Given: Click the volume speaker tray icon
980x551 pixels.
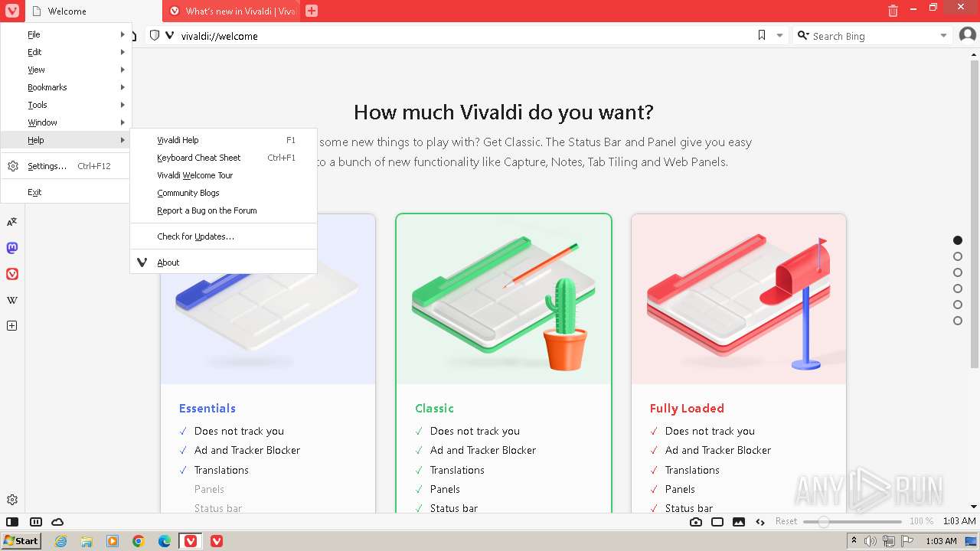Looking at the screenshot, I should (871, 541).
